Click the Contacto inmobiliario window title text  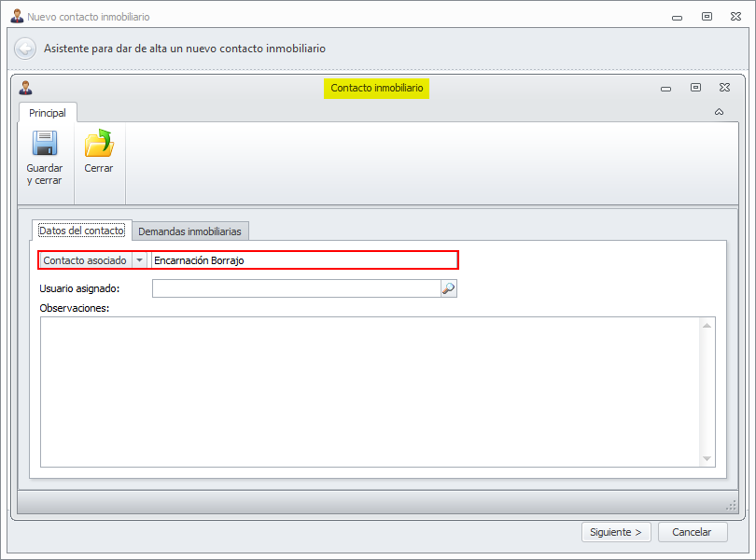point(376,88)
